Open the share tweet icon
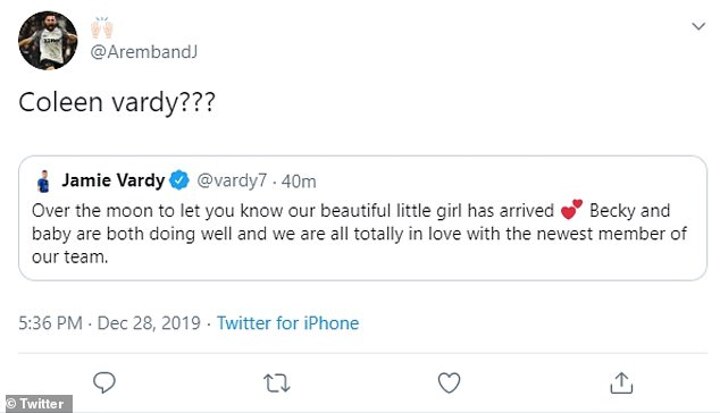Screen dimensions: 720x413 621,381
